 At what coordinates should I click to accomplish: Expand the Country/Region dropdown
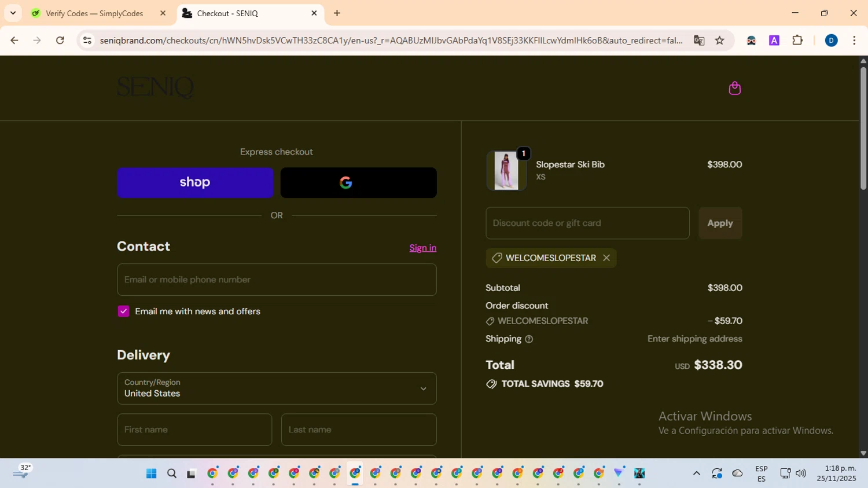pyautogui.click(x=277, y=388)
